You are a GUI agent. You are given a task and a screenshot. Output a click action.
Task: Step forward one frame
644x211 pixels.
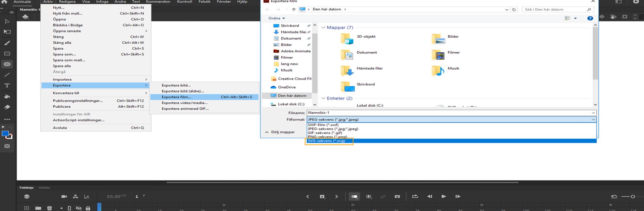(x=458, y=197)
